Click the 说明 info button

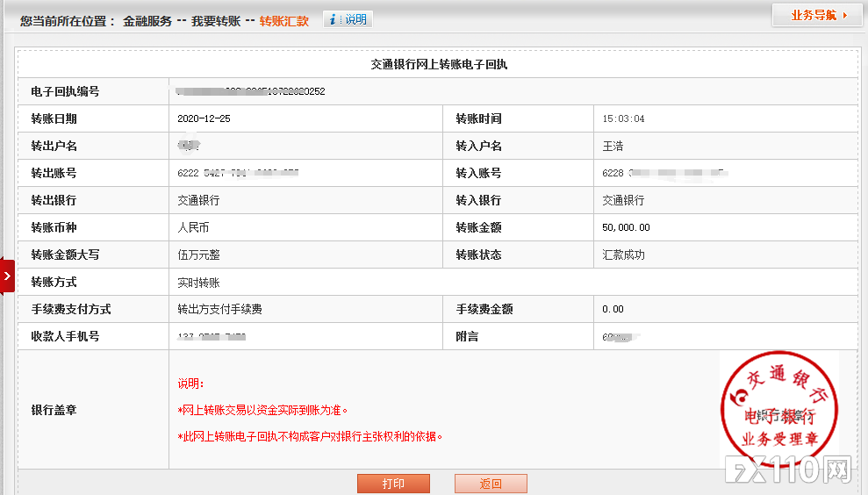[x=348, y=19]
